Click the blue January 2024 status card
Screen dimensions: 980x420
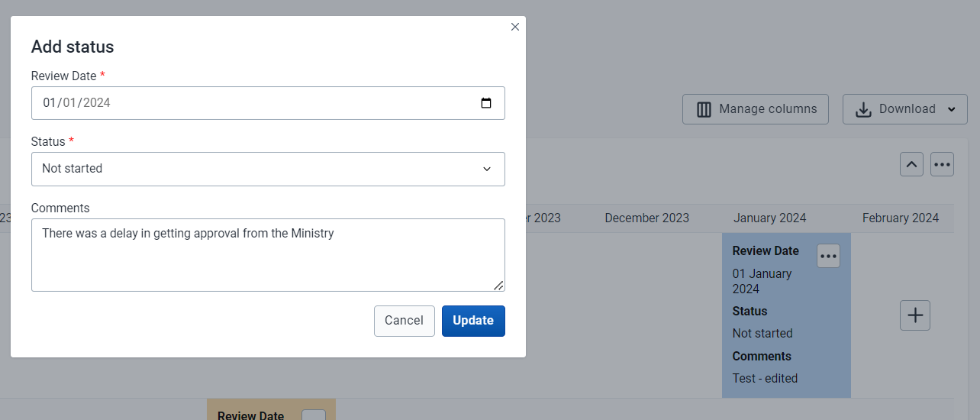(x=786, y=315)
